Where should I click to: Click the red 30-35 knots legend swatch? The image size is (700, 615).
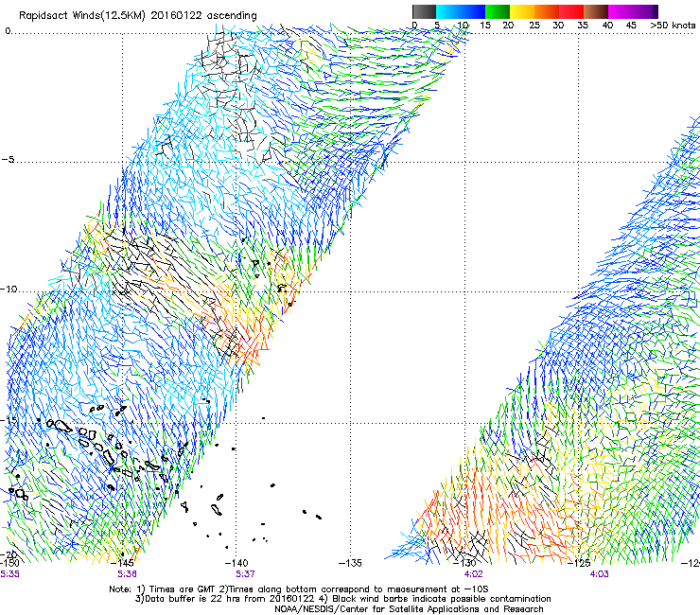(571, 11)
